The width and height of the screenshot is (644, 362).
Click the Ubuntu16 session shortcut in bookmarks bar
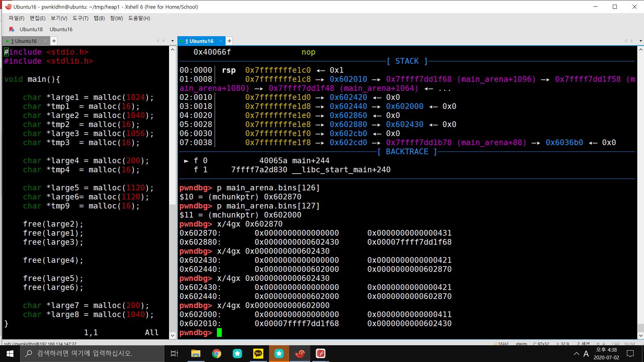coord(61,29)
